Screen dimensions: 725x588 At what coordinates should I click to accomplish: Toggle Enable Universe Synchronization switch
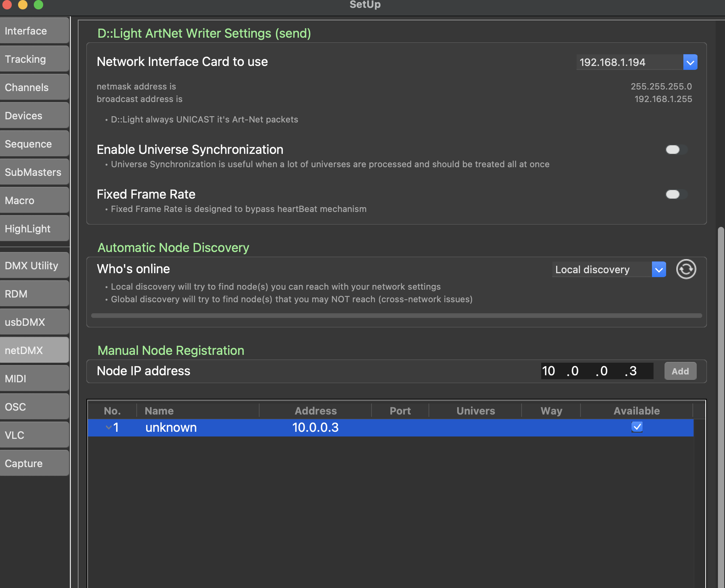676,150
